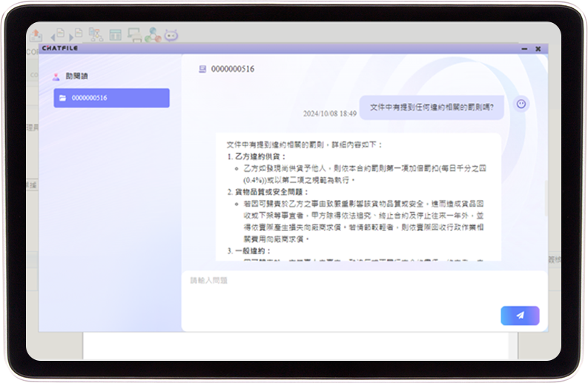
Task: Click the user question chat bubble
Action: 432,105
